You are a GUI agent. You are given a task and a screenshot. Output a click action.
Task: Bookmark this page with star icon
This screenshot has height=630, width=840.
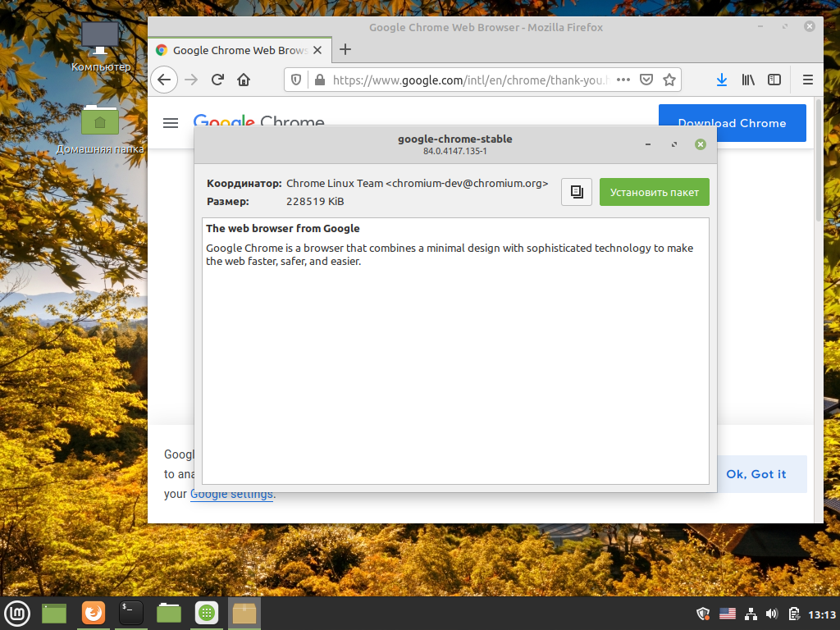669,80
